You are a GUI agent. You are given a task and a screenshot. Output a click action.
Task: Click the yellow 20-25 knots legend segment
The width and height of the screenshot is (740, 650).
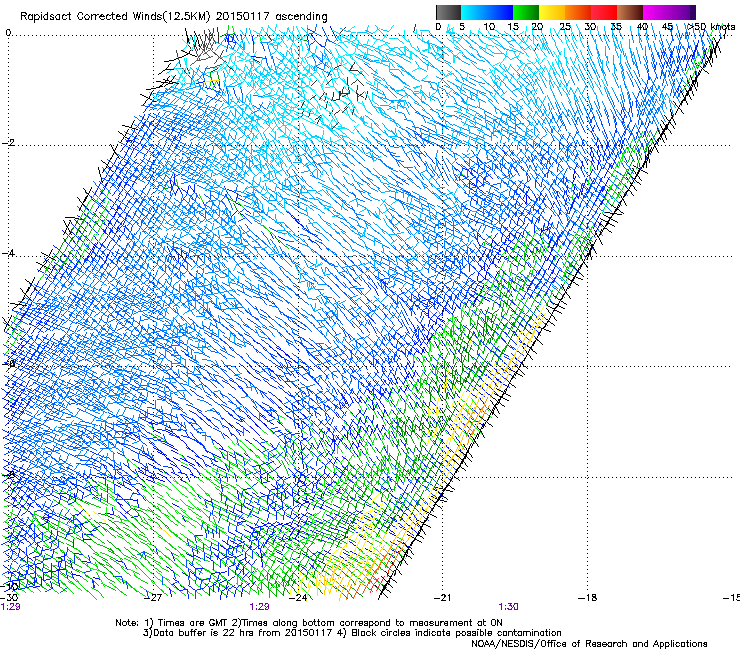pyautogui.click(x=552, y=12)
